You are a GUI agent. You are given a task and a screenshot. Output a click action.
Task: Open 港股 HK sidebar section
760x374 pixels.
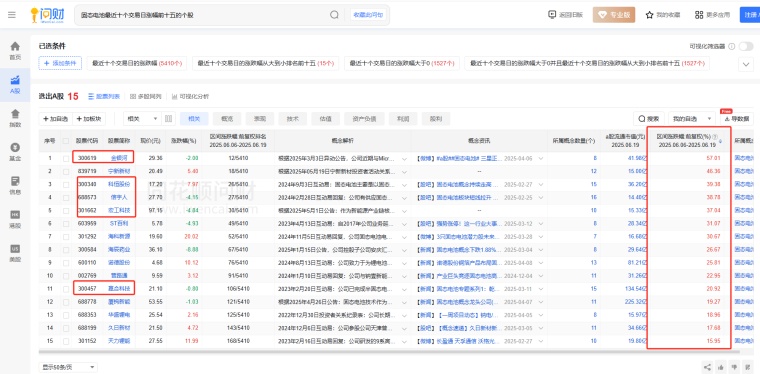pos(15,219)
